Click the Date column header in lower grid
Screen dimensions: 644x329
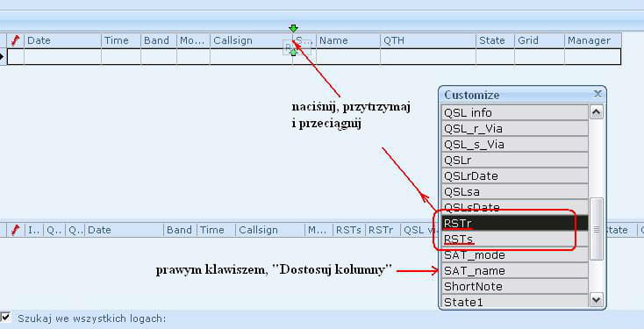click(x=125, y=230)
